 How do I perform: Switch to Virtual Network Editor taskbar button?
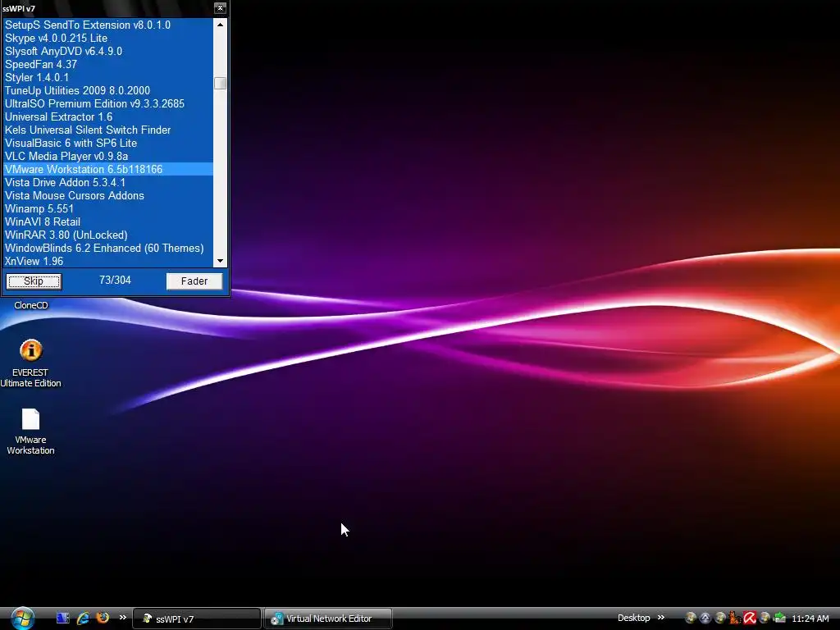pos(328,619)
